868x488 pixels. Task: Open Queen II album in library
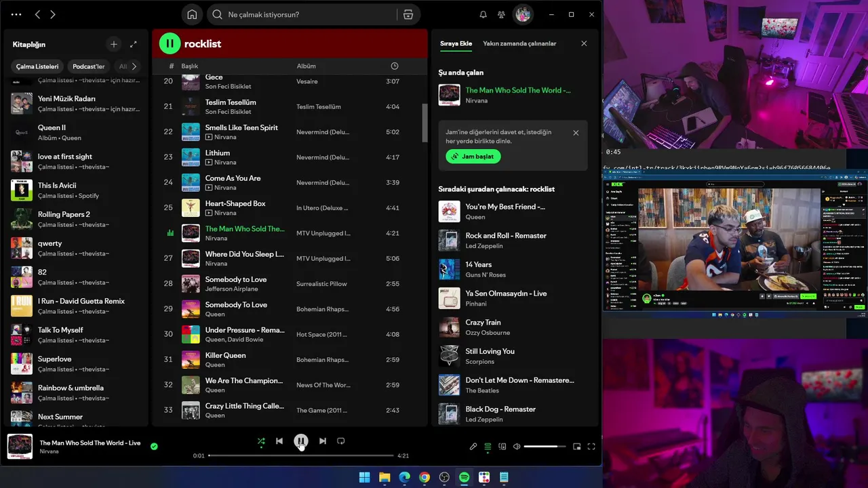75,132
